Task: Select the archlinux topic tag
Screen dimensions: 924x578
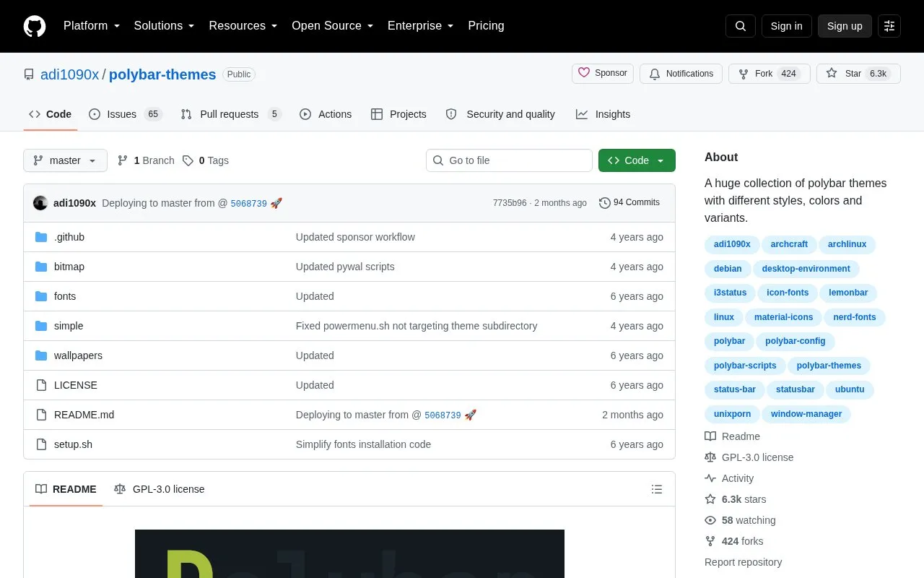Action: coord(847,244)
